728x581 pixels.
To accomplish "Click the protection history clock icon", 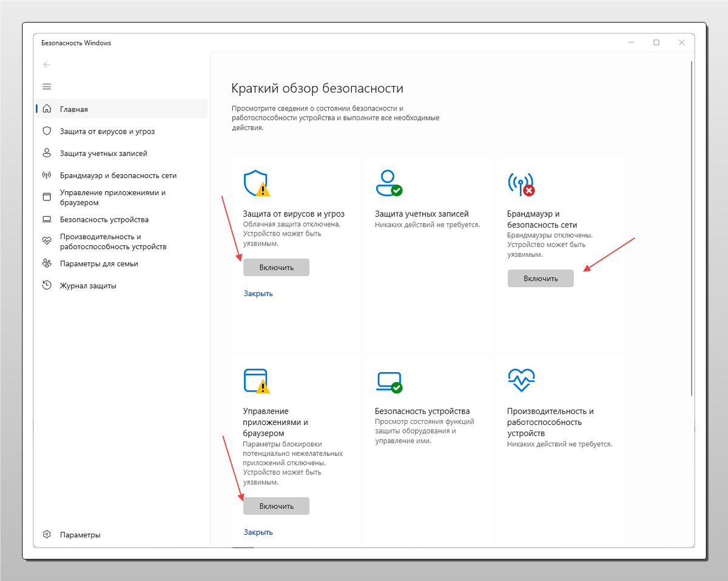I will (x=47, y=285).
